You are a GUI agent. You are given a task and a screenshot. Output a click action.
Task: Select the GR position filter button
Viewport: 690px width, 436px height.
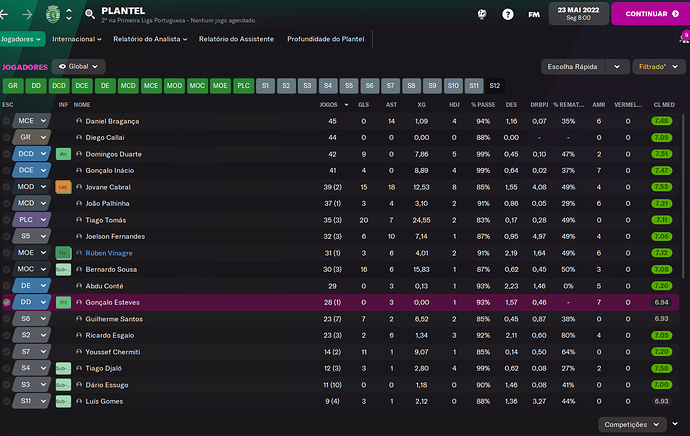pos(13,86)
